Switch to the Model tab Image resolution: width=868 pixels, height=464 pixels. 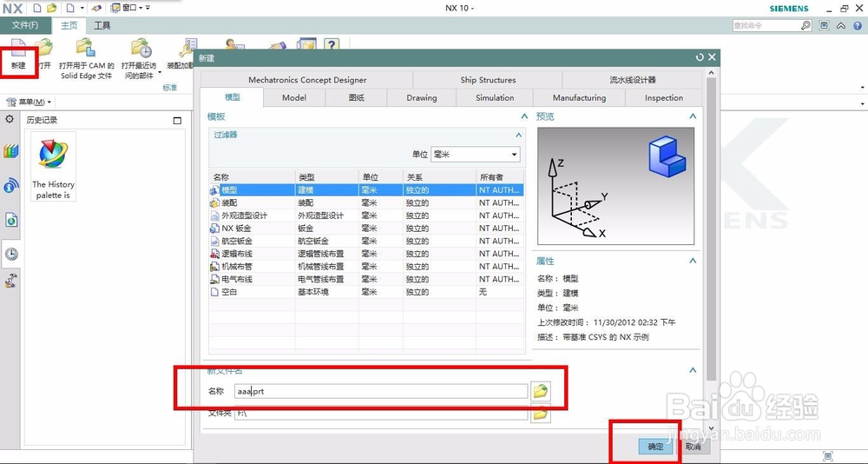294,97
